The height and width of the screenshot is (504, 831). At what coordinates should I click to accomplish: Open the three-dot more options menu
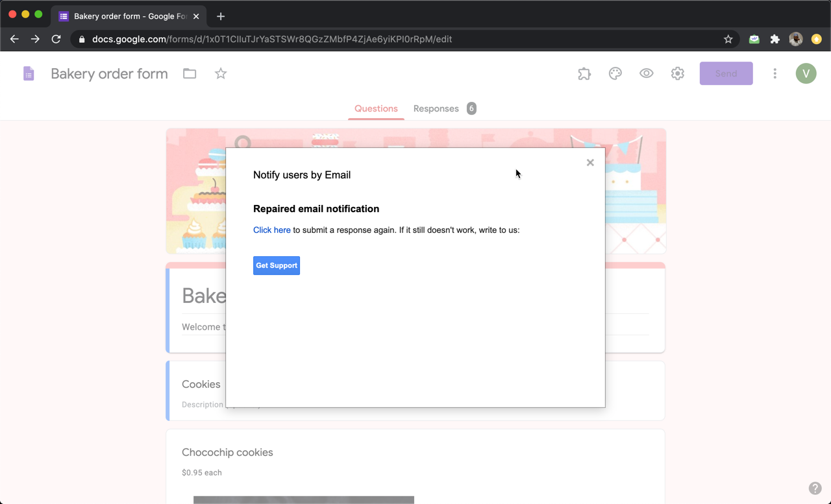point(775,73)
